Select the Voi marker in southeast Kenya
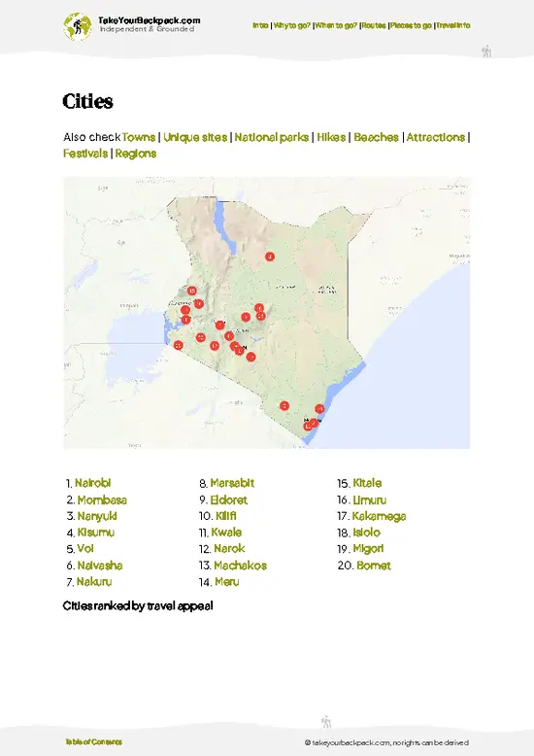This screenshot has height=756, width=534. (284, 406)
